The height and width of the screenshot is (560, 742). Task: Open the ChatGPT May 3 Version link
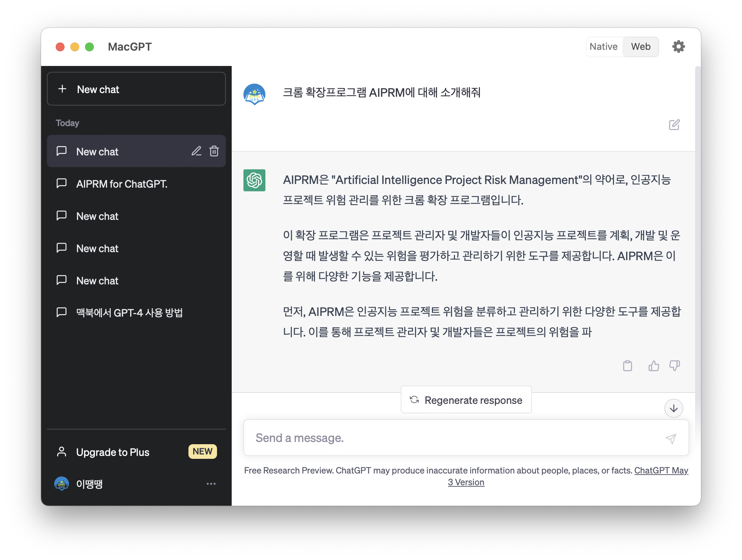pyautogui.click(x=661, y=471)
